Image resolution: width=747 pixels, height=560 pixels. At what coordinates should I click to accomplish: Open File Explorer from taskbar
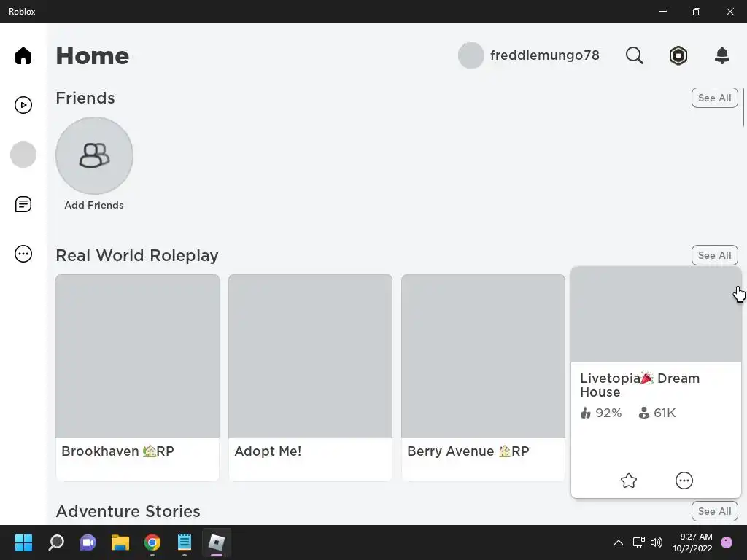tap(120, 542)
